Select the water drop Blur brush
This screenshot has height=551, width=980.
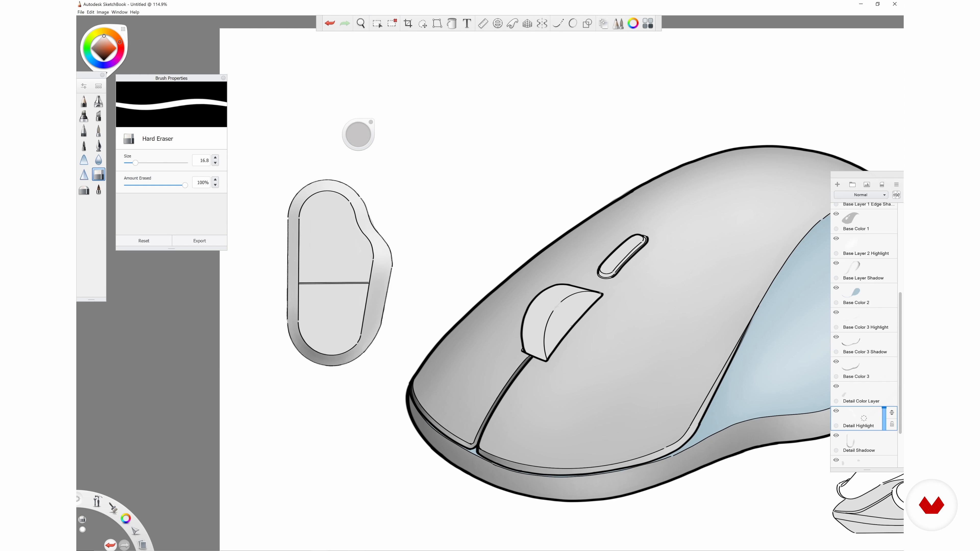tap(99, 160)
